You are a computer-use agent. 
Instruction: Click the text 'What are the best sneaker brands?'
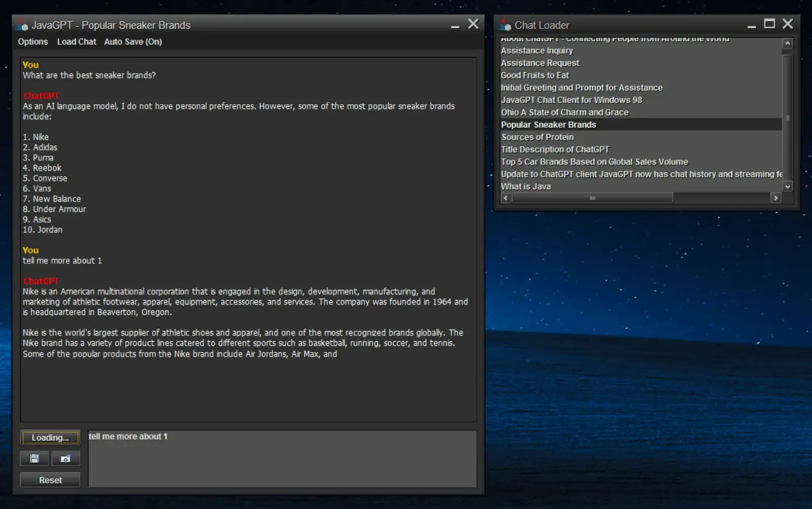tap(89, 75)
